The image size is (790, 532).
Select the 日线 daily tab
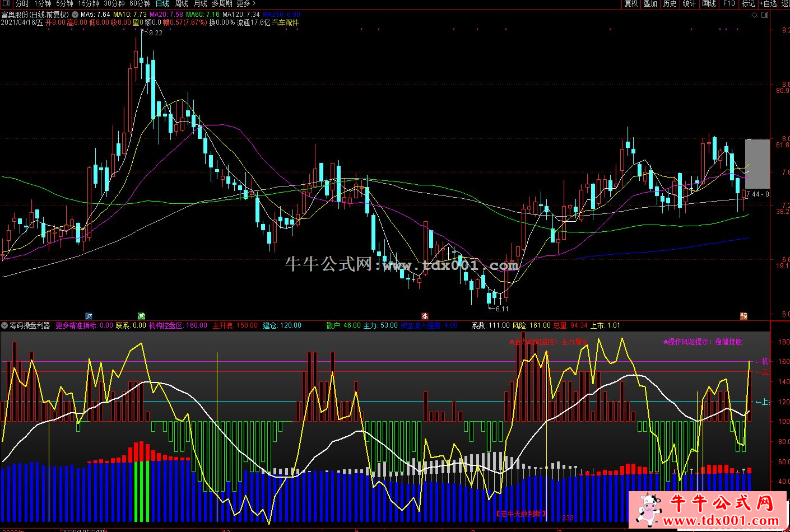click(162, 3)
